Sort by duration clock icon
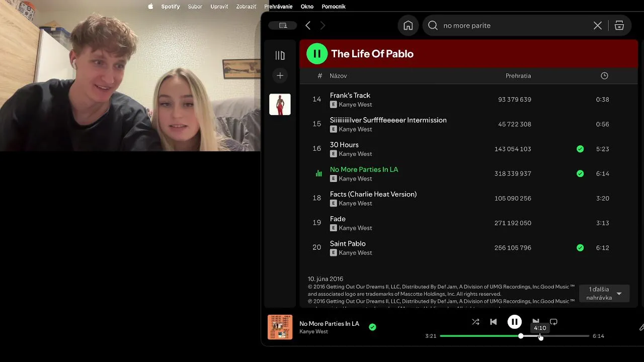644x362 pixels. click(604, 76)
